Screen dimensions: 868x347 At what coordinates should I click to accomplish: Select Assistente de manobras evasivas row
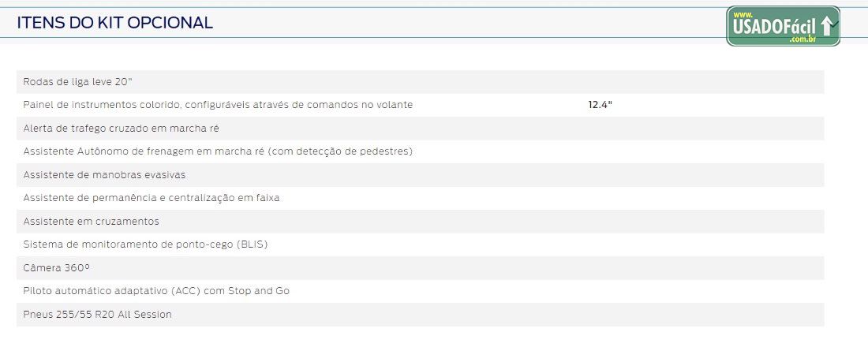pyautogui.click(x=420, y=175)
